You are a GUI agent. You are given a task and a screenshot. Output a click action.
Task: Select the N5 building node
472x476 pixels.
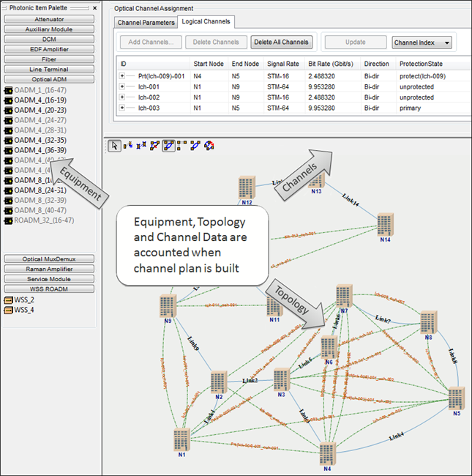457,398
